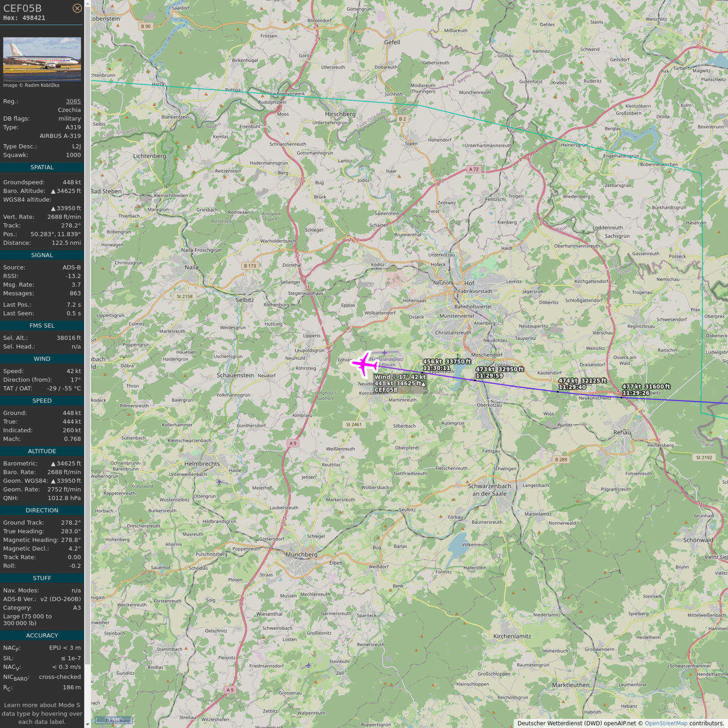Click the Hof-Plauen airport plane symbol
Screen dimensions: 728x728
pos(385,353)
